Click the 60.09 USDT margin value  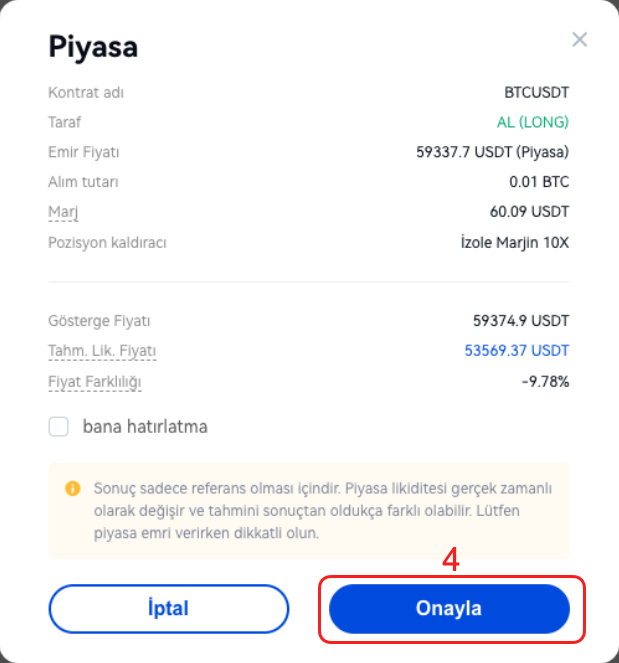[x=529, y=212]
